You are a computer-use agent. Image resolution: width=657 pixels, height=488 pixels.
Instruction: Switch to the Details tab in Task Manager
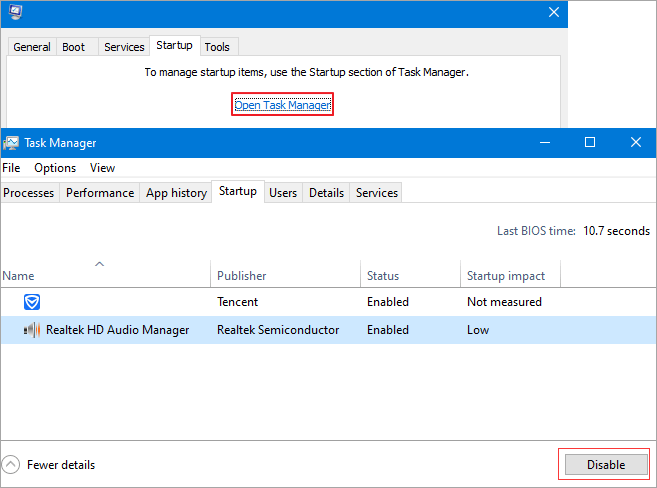click(x=326, y=193)
